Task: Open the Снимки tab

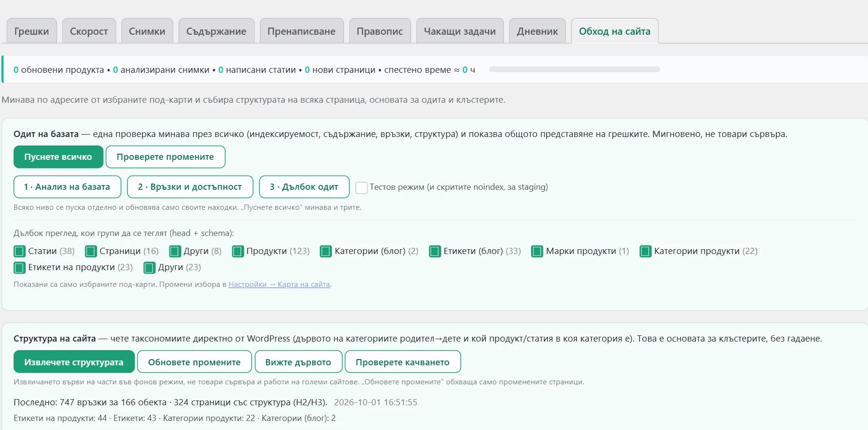Action: coord(147,31)
